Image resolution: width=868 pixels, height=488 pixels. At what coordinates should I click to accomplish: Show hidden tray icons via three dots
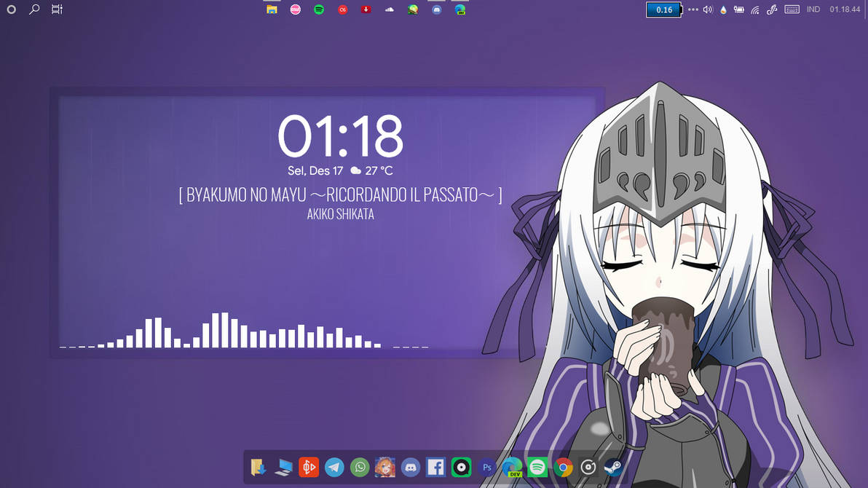click(693, 9)
